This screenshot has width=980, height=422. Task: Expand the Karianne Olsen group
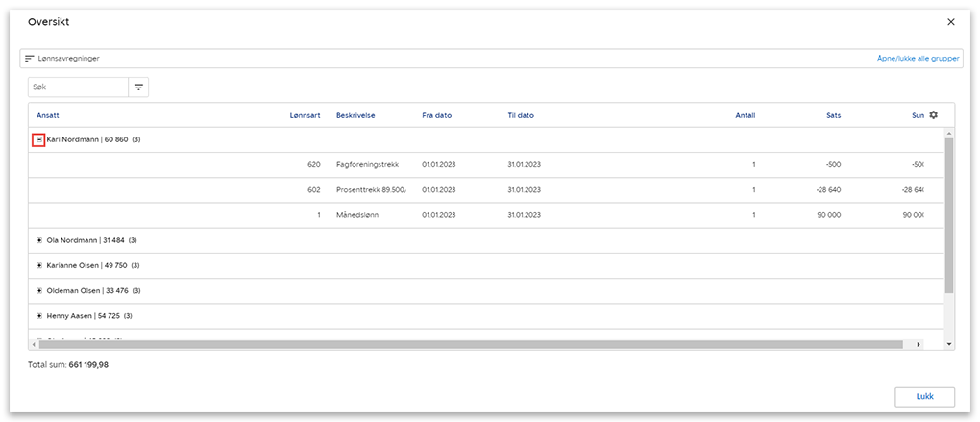coord(39,265)
